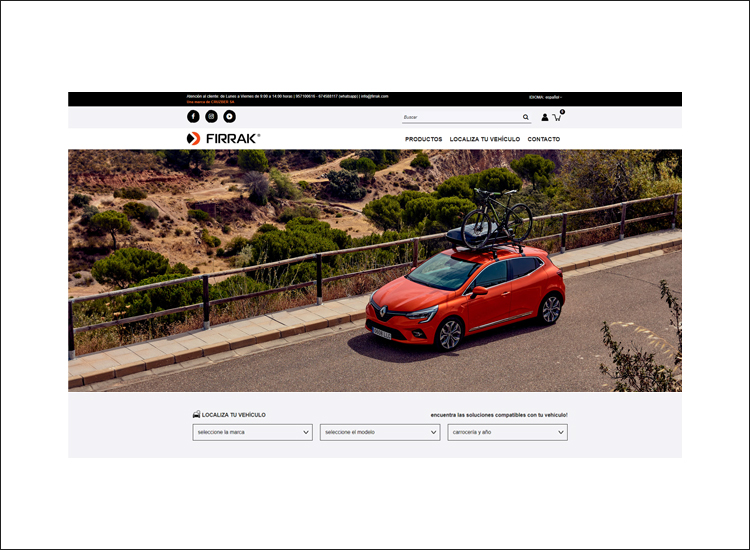
Task: Open the shopping cart icon
Action: [x=557, y=117]
